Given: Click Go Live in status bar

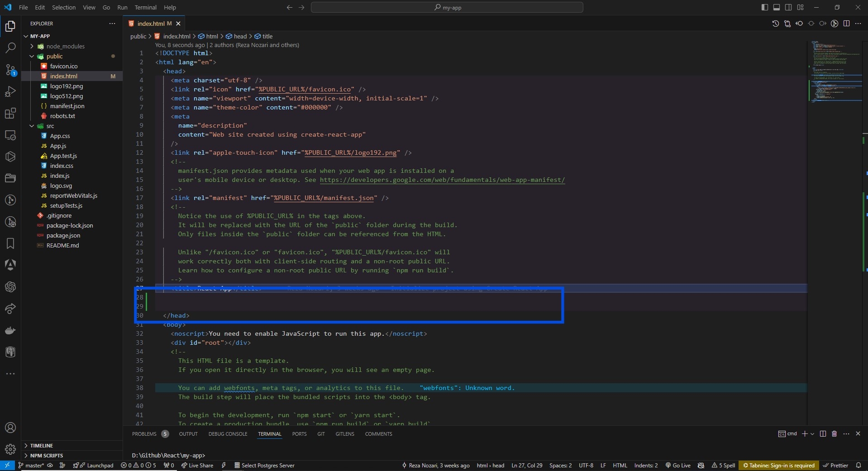Looking at the screenshot, I should pos(677,465).
